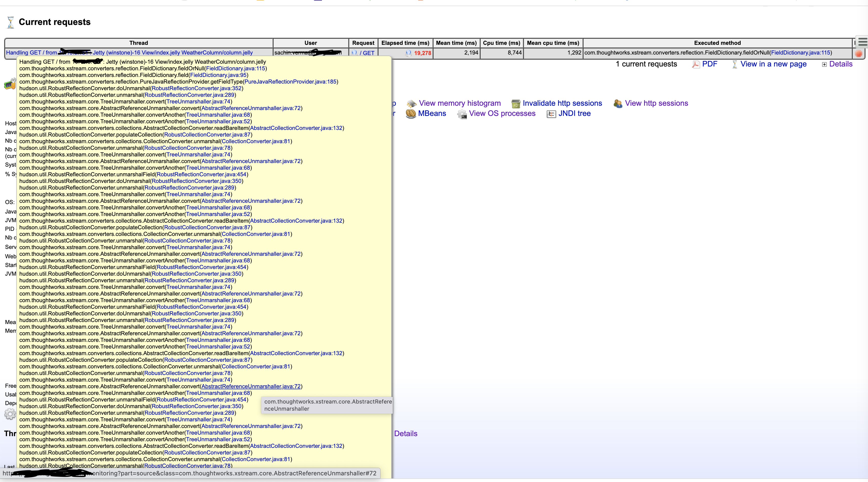Click the red kill-thread icon in the request row
Viewport: 868px width, 482px height.
coord(859,53)
